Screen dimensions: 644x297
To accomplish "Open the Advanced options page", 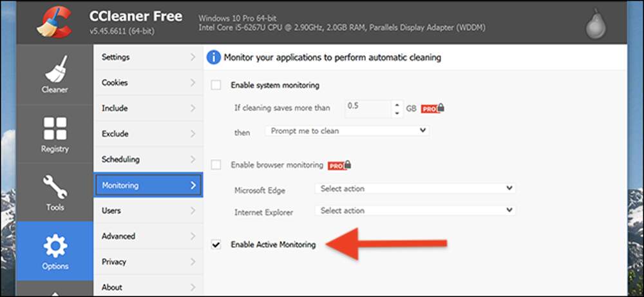I will point(148,236).
